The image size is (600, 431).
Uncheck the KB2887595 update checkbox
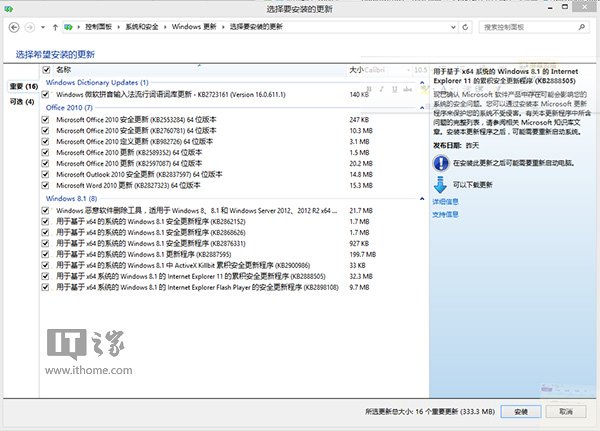point(45,255)
